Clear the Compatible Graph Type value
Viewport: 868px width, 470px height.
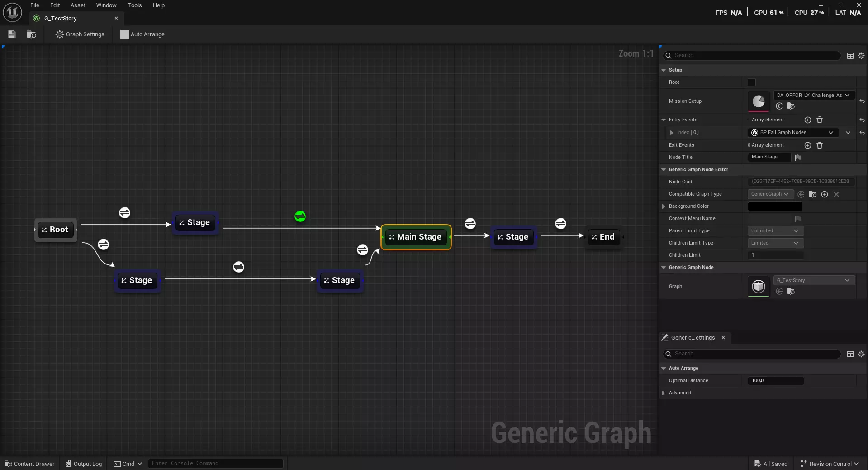point(836,194)
